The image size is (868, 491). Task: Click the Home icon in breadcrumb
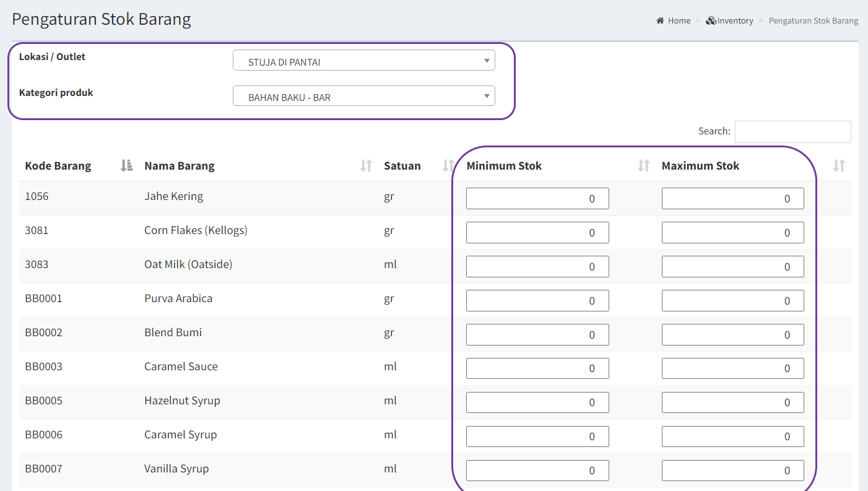point(660,20)
